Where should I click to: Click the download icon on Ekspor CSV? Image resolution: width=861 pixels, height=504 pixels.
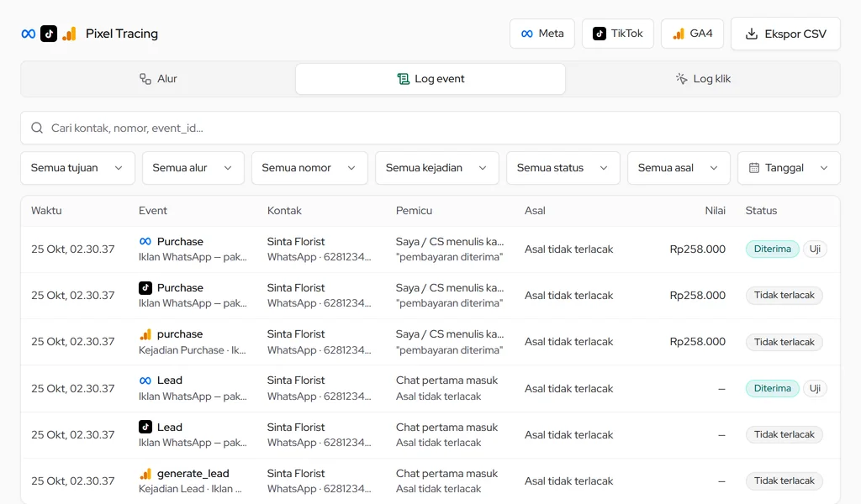coord(751,34)
